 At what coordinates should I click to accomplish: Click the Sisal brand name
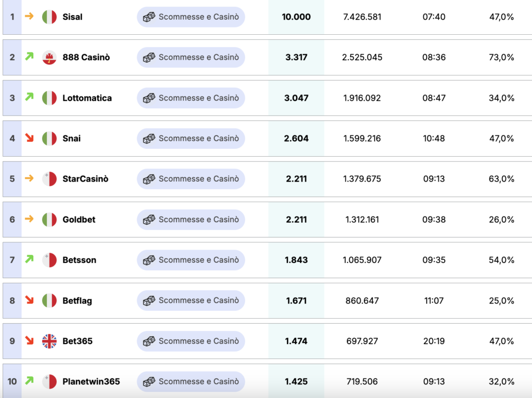point(72,17)
